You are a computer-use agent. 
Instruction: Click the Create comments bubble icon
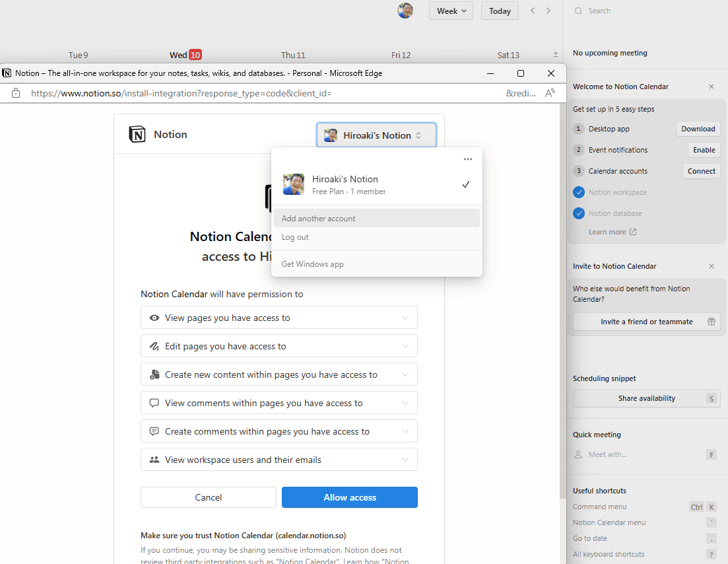(x=154, y=431)
